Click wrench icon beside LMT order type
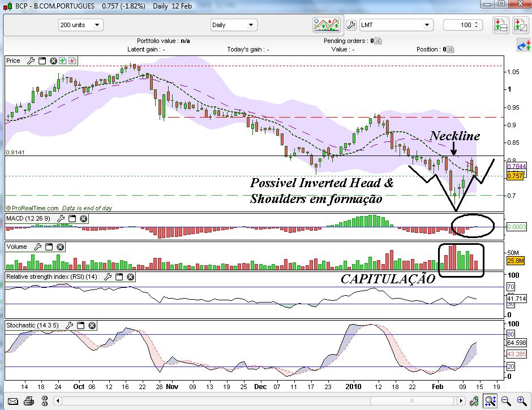This screenshot has height=410, width=532. point(351,25)
